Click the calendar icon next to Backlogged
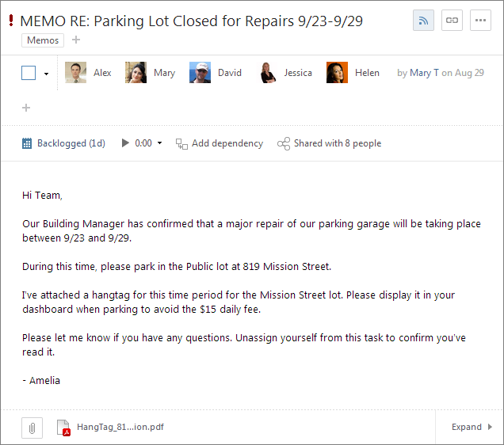 point(27,143)
